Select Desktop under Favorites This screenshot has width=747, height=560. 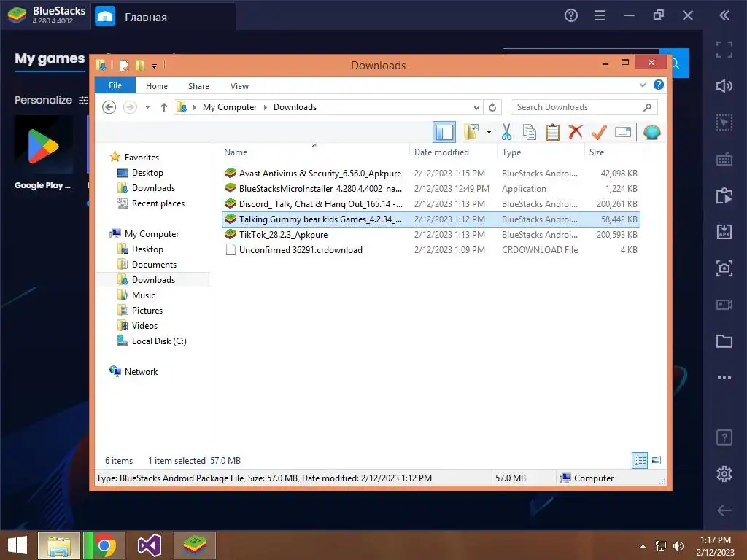[x=147, y=173]
